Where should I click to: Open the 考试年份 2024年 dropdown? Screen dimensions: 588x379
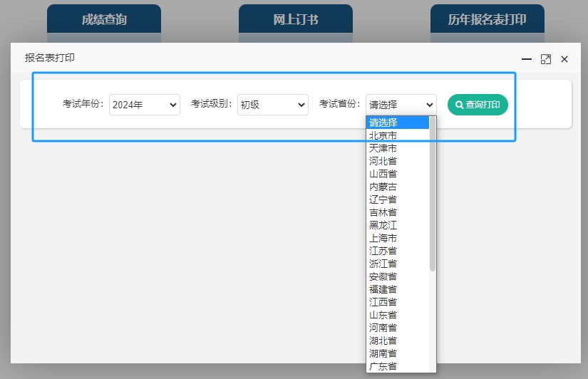[x=145, y=105]
